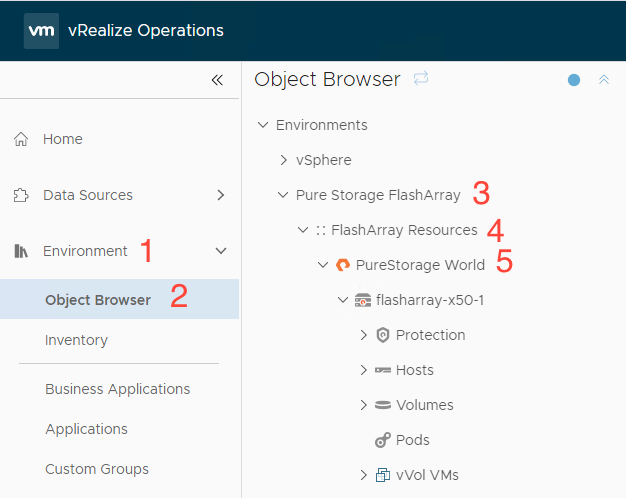Collapse the Environment menu chevron
Screen dimensions: 626x498
(221, 251)
